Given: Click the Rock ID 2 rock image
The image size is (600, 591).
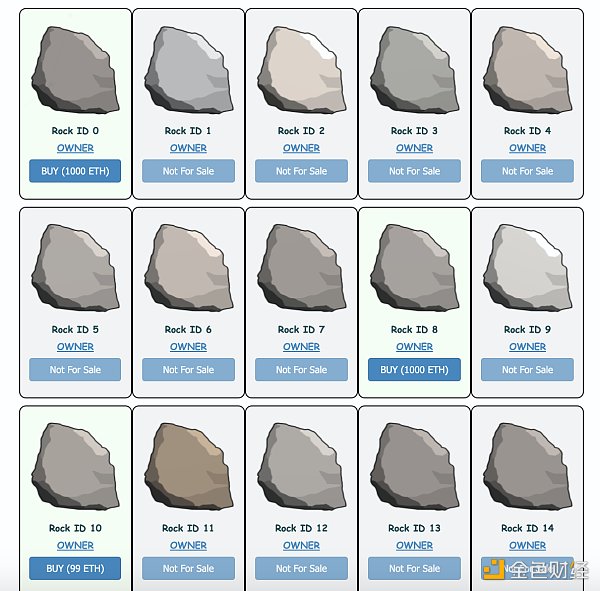Looking at the screenshot, I should [x=301, y=68].
